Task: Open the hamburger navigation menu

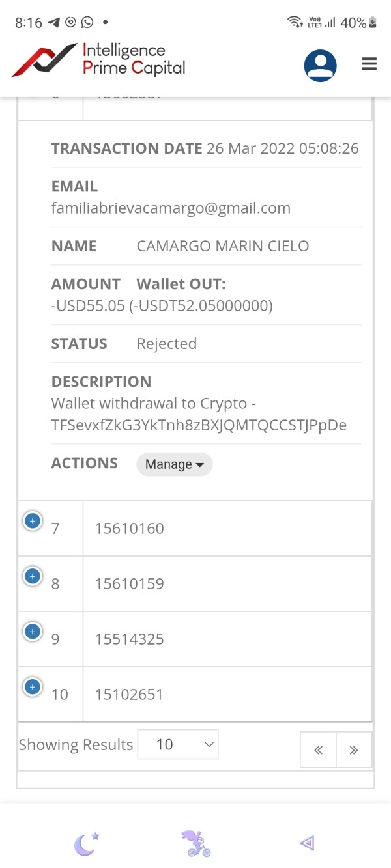Action: (369, 64)
